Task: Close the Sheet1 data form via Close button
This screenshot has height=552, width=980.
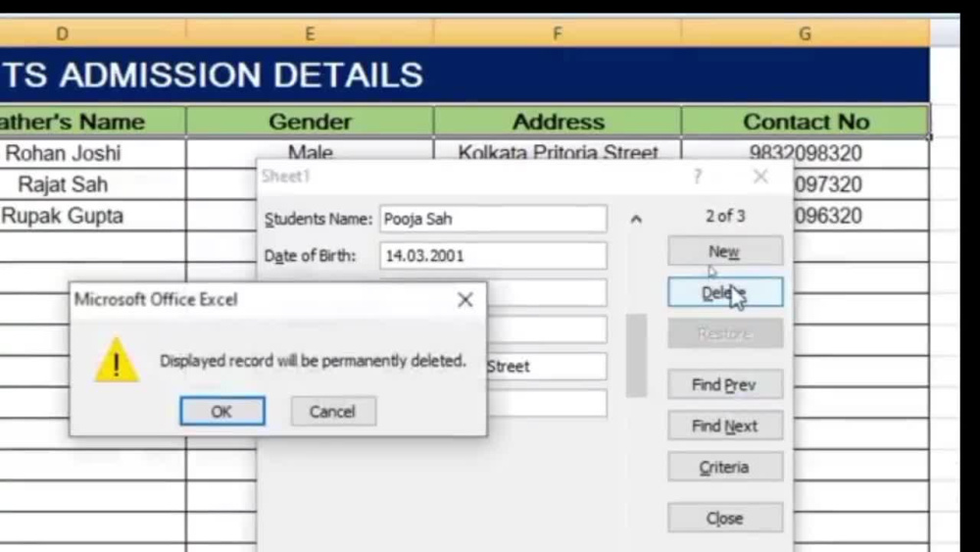Action: 725,519
